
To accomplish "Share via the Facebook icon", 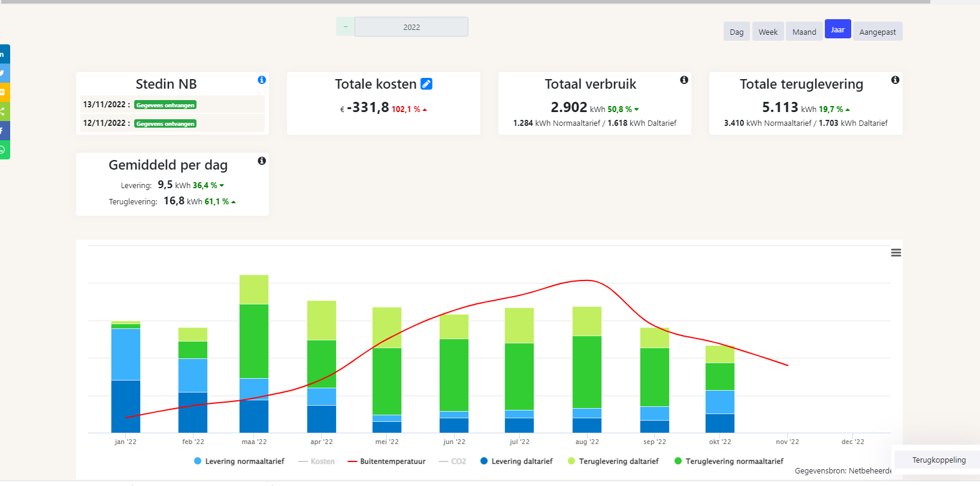I will pos(3,131).
